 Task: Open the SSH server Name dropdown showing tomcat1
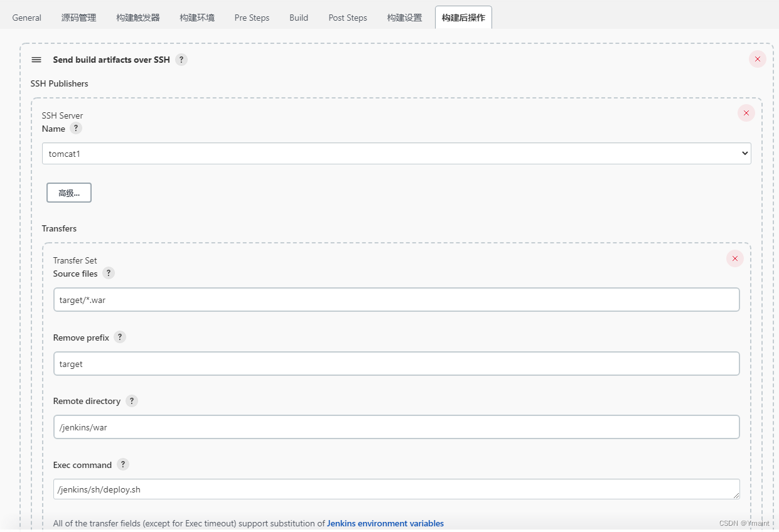[397, 153]
